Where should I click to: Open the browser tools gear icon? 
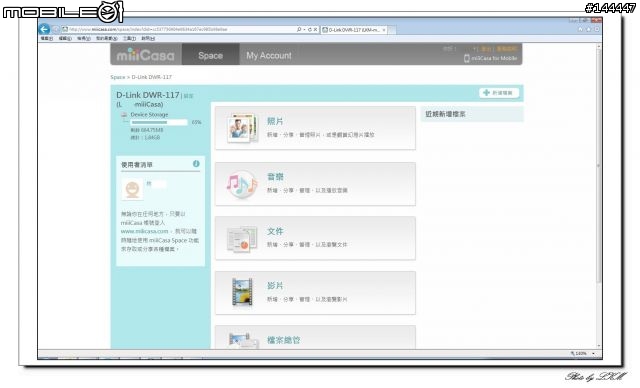596,29
